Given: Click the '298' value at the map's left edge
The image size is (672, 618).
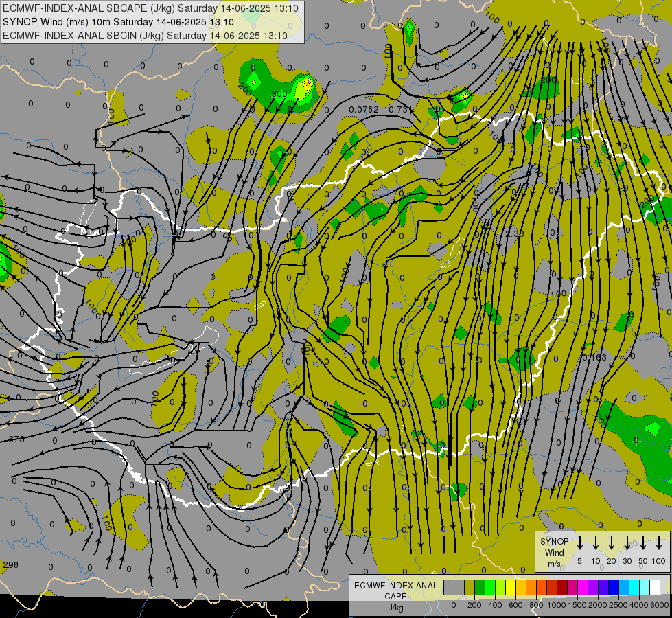Looking at the screenshot, I should [10, 565].
